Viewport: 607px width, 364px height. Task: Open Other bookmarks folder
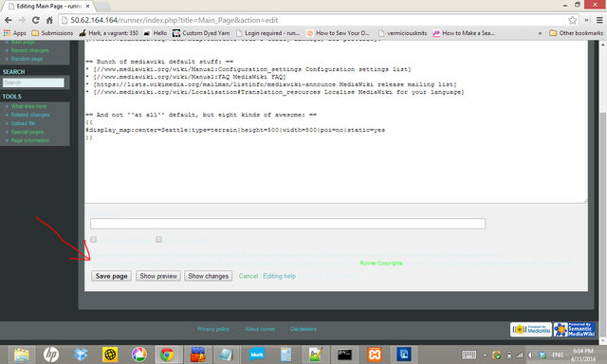576,33
